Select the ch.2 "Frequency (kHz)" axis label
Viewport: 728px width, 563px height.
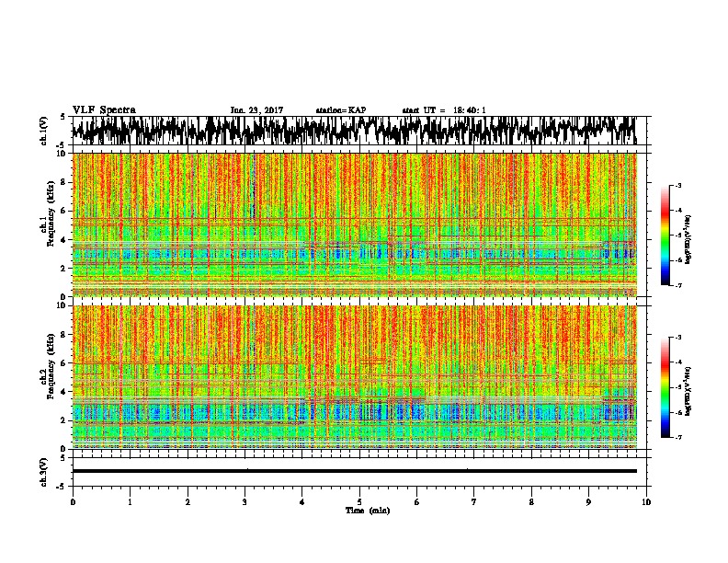point(51,366)
